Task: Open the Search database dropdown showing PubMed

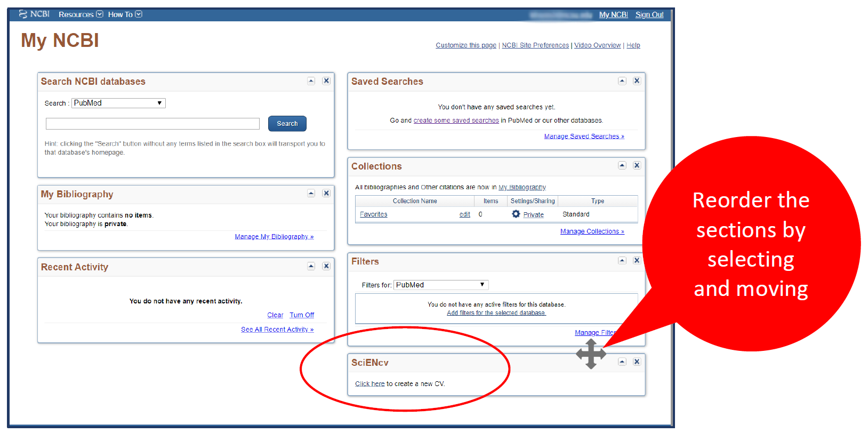Action: coord(118,103)
